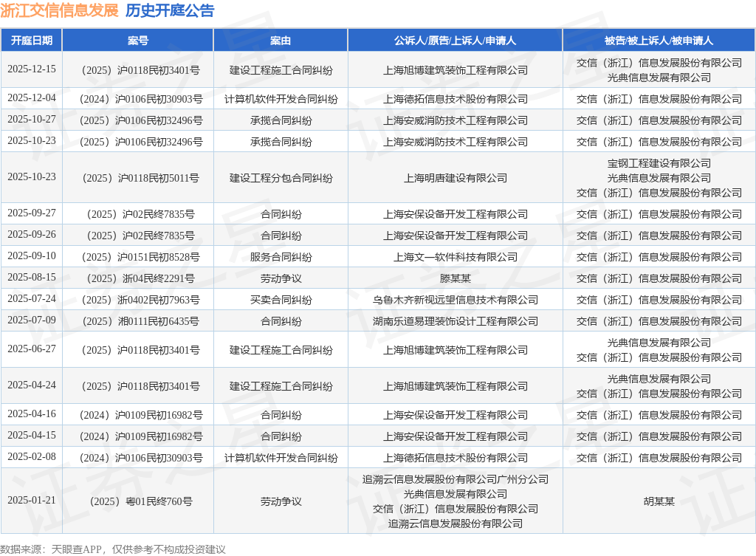Viewport: 756px width, 556px height.
Task: Sort by the 开庭日期 column header
Action: point(32,41)
